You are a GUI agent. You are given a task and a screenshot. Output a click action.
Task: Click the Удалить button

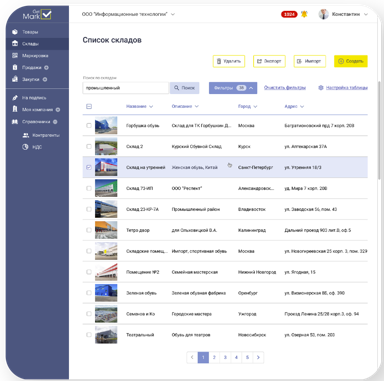click(x=229, y=61)
